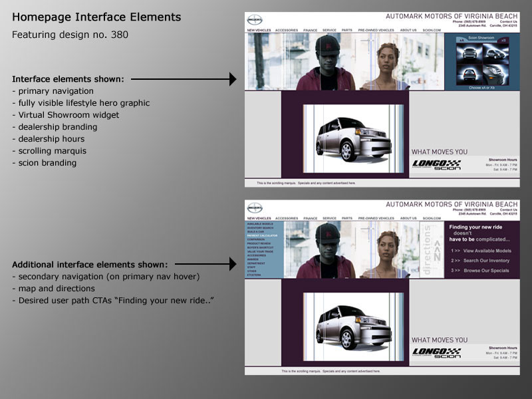Screen dimensions: 532x399
Task: Click Contact Us in the lower mockup header
Action: (x=509, y=209)
